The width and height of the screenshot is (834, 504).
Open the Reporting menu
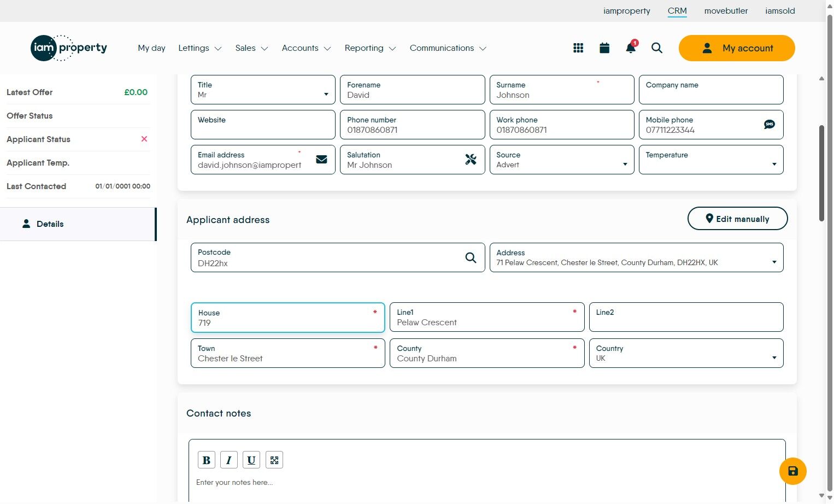370,48
